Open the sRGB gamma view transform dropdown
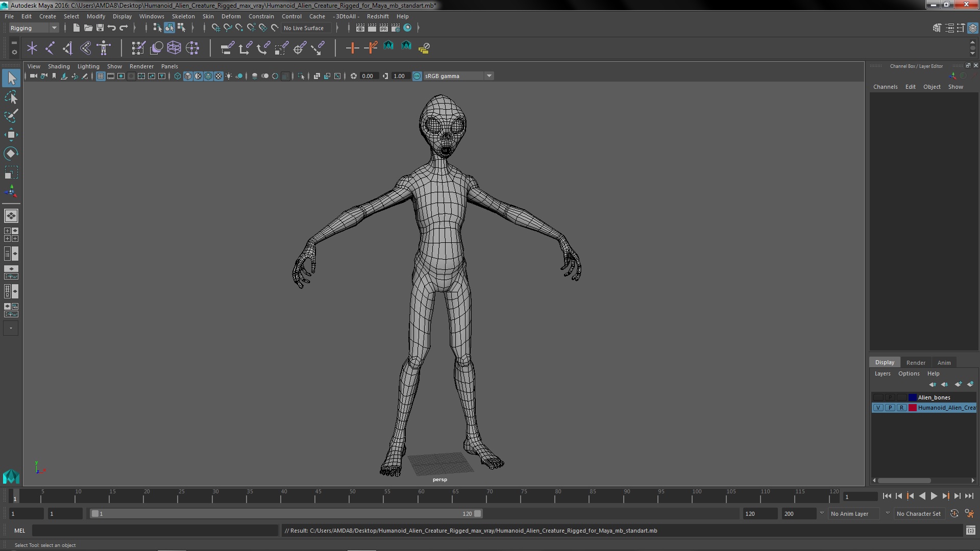 [x=458, y=76]
